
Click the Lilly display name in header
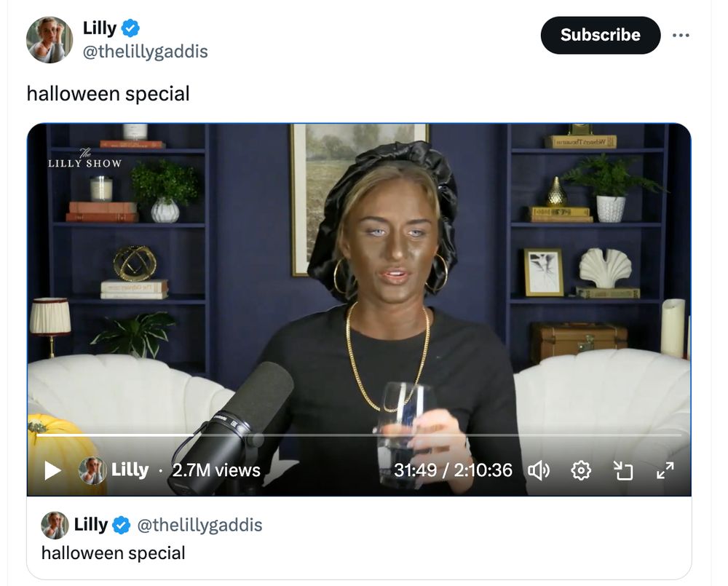tap(99, 28)
